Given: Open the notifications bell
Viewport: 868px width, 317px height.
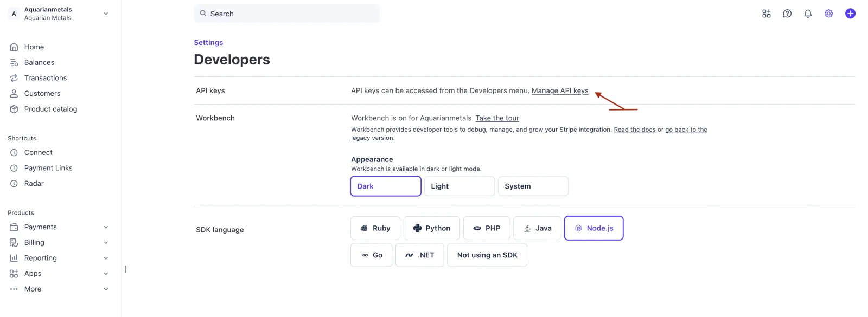Looking at the screenshot, I should pyautogui.click(x=808, y=14).
